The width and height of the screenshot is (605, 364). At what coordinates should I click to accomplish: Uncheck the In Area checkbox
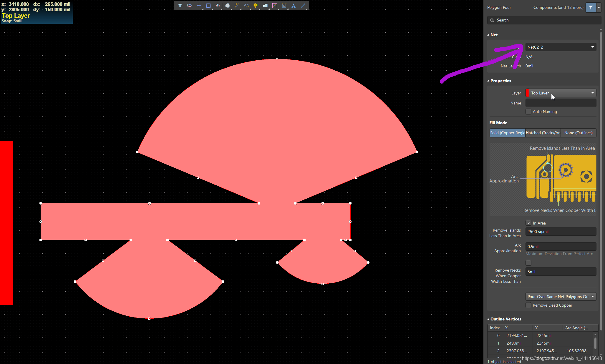pos(528,223)
